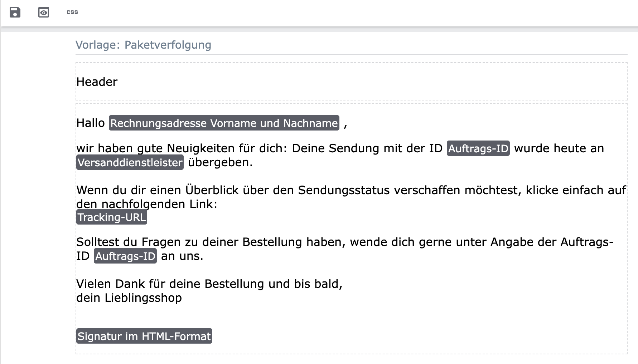Select the 'Tracking-URL' placeholder tag

point(112,217)
